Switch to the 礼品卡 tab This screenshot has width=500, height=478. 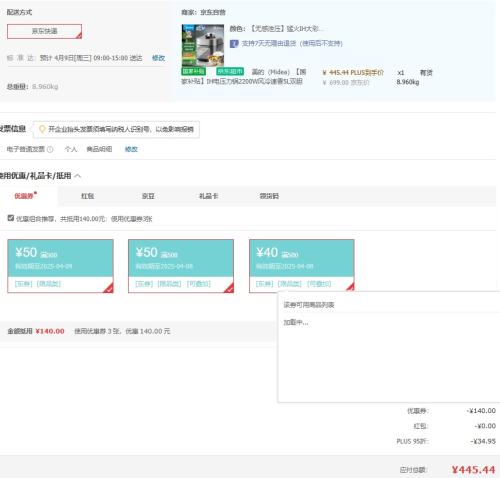coord(208,196)
